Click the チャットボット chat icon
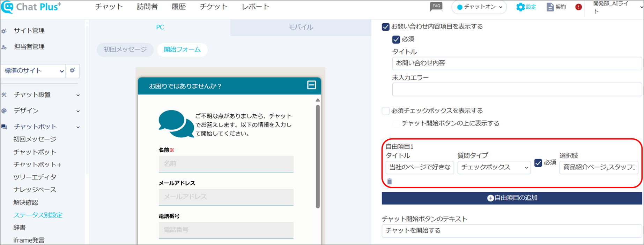644x245 pixels. click(x=4, y=127)
